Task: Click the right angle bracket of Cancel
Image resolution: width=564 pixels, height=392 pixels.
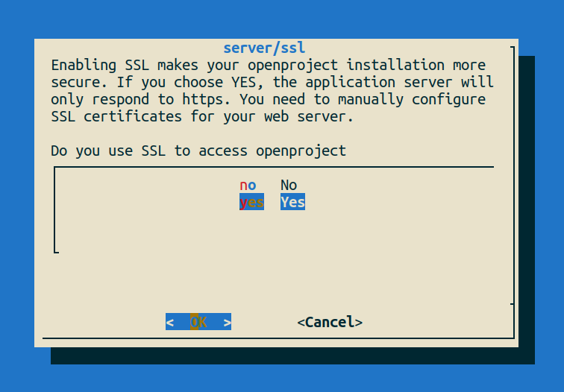Action: [359, 322]
